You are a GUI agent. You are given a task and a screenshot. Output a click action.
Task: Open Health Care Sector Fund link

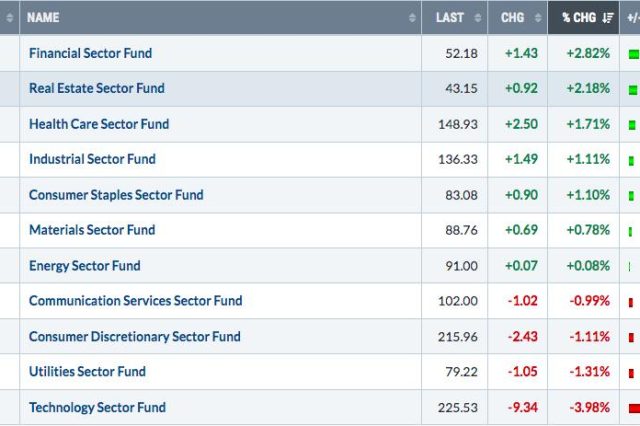pyautogui.click(x=99, y=124)
